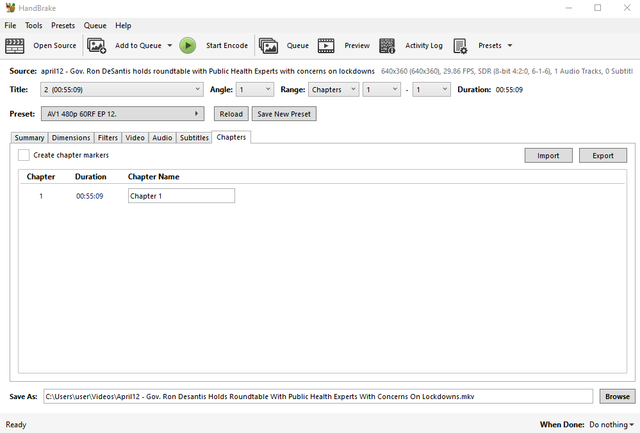The height and width of the screenshot is (433, 640).
Task: Click the Chapter 1 name field
Action: click(x=181, y=196)
